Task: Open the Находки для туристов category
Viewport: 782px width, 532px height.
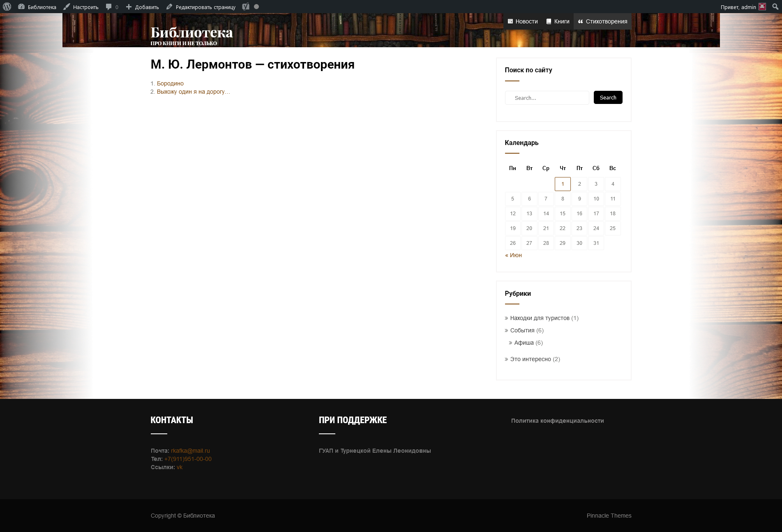Action: click(540, 318)
